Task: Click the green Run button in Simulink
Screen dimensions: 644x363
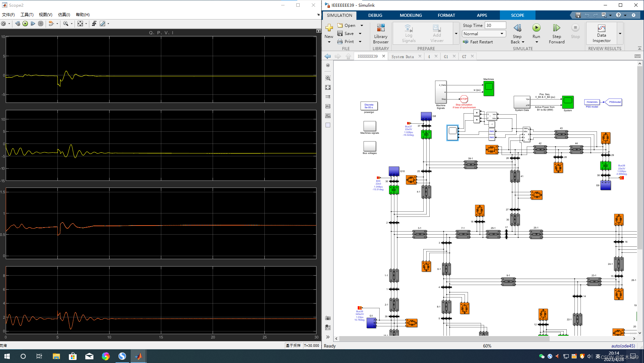Action: [536, 28]
